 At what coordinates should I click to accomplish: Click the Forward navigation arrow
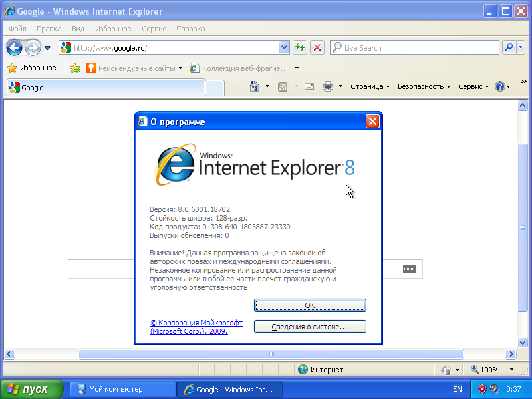(33, 47)
